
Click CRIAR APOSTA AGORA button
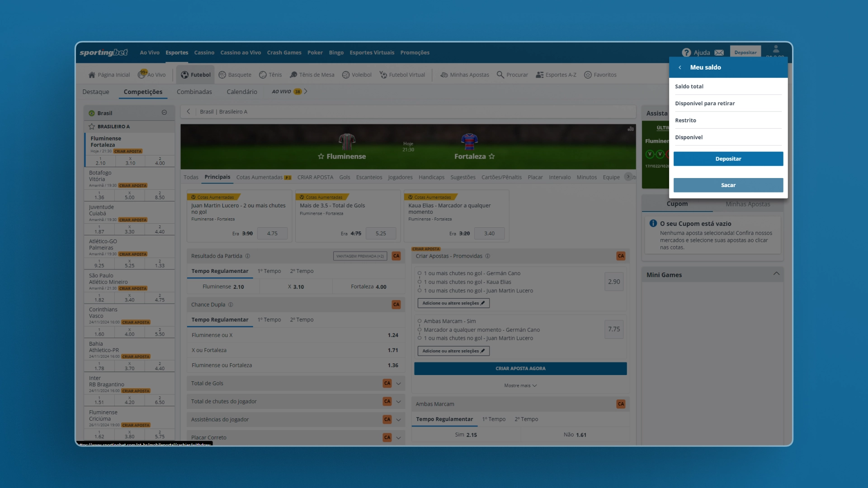[x=520, y=369]
